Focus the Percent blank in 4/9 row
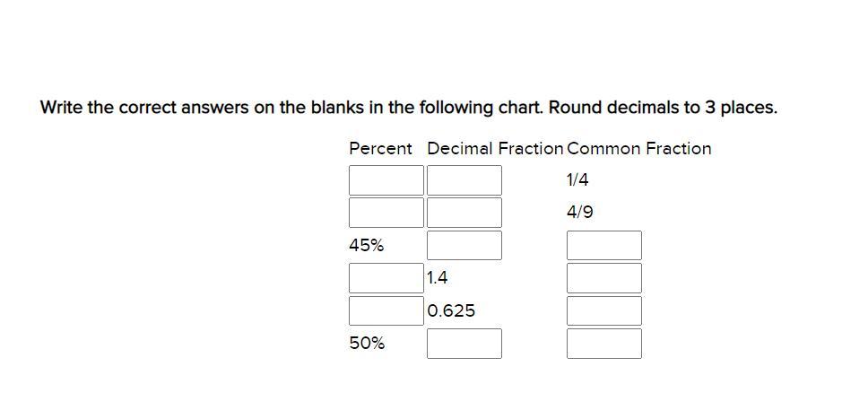This screenshot has width=868, height=410. (386, 213)
